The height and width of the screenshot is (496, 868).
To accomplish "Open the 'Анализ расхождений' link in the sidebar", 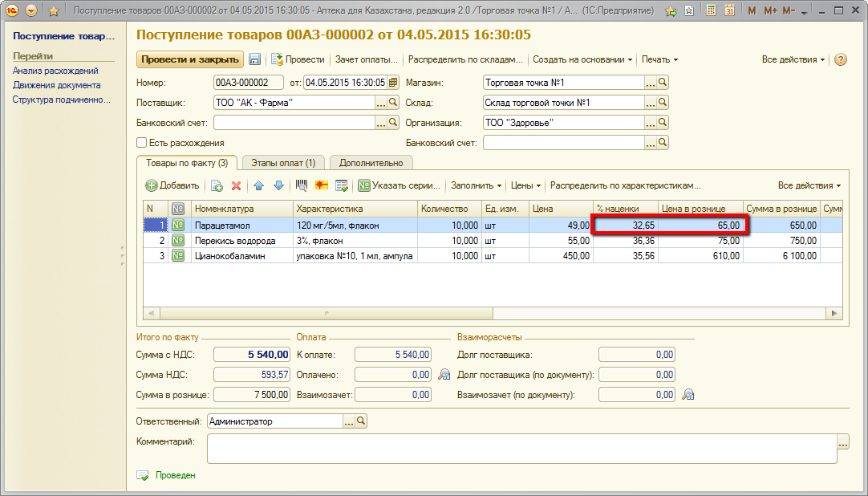I will point(55,71).
